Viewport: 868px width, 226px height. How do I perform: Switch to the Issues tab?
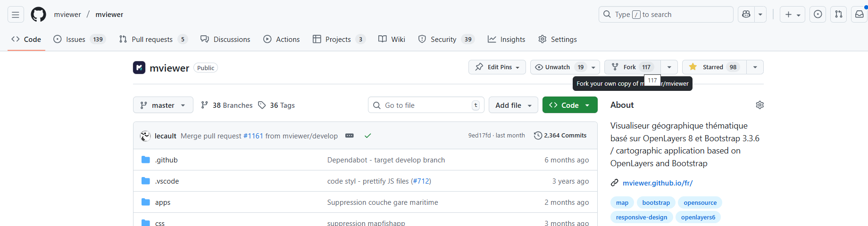click(79, 40)
